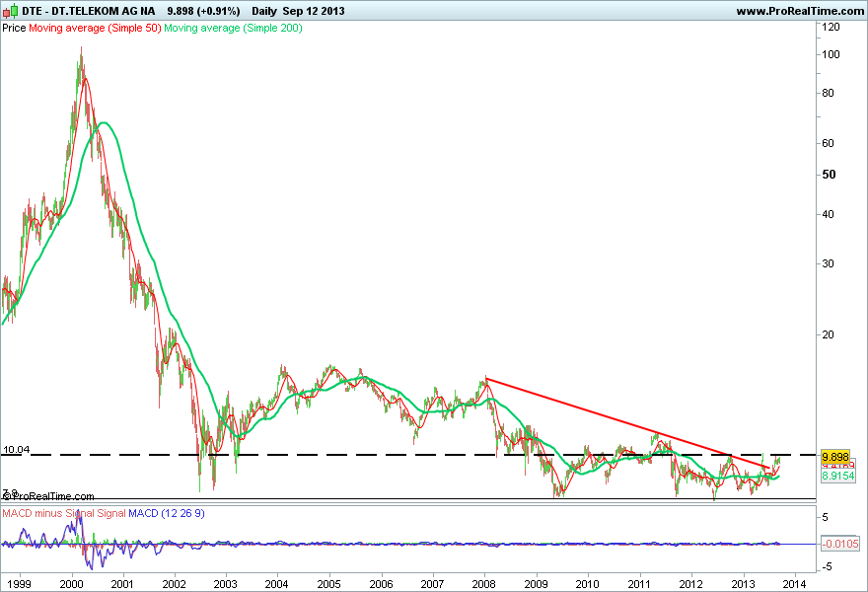Click the 120 price axis label
Image resolution: width=868 pixels, height=592 pixels.
(x=831, y=27)
